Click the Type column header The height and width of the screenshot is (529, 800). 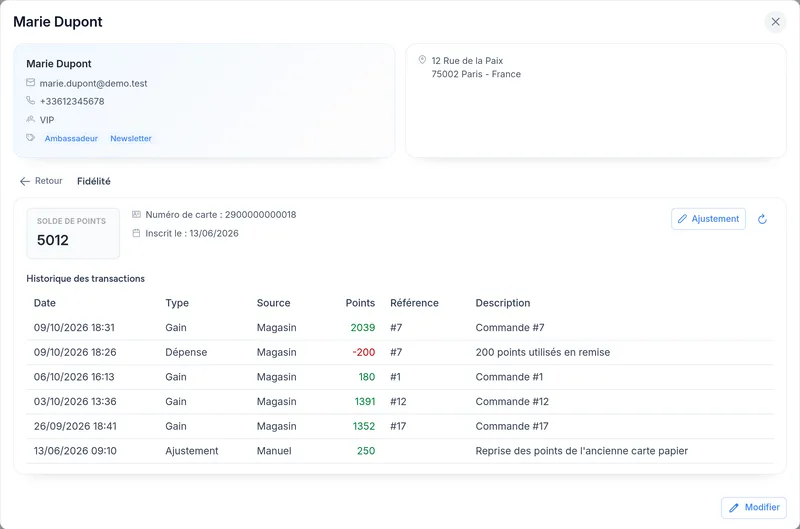point(177,303)
